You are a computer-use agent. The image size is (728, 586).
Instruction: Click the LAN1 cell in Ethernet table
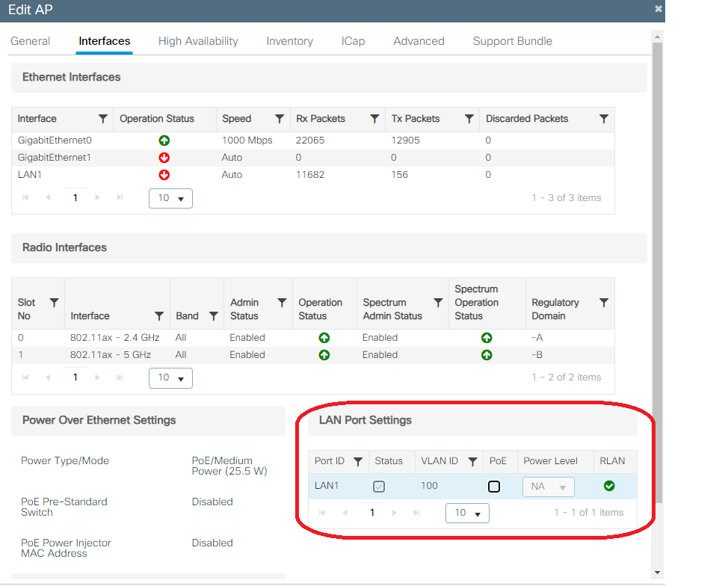pos(30,175)
